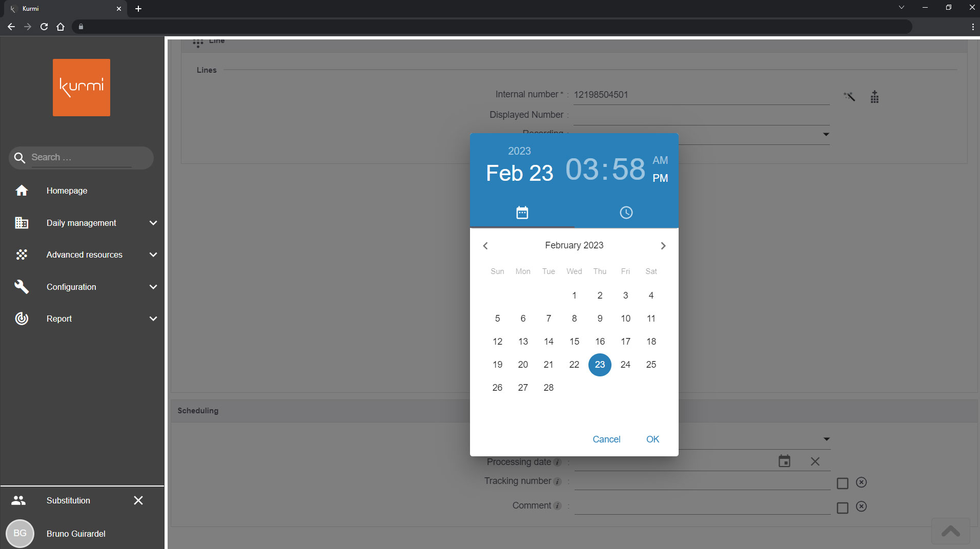This screenshot has width=980, height=549.
Task: Open Processing date calendar icon
Action: (784, 461)
